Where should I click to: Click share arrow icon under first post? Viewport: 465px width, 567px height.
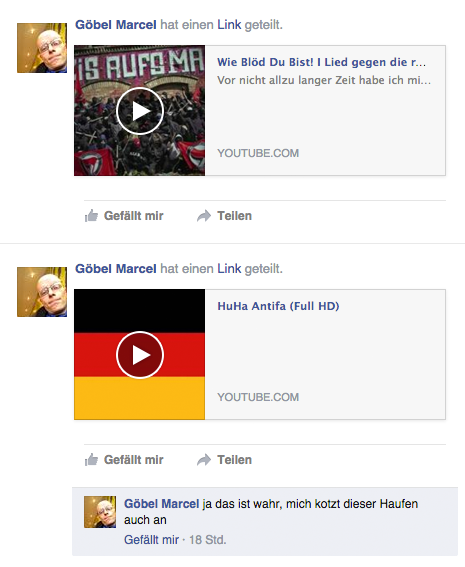click(x=204, y=216)
